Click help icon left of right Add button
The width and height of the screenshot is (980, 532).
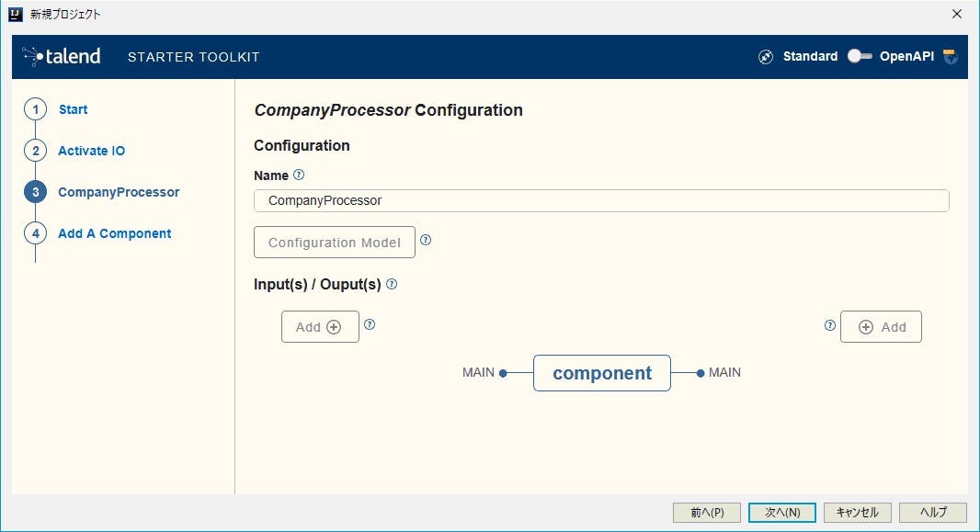830,324
